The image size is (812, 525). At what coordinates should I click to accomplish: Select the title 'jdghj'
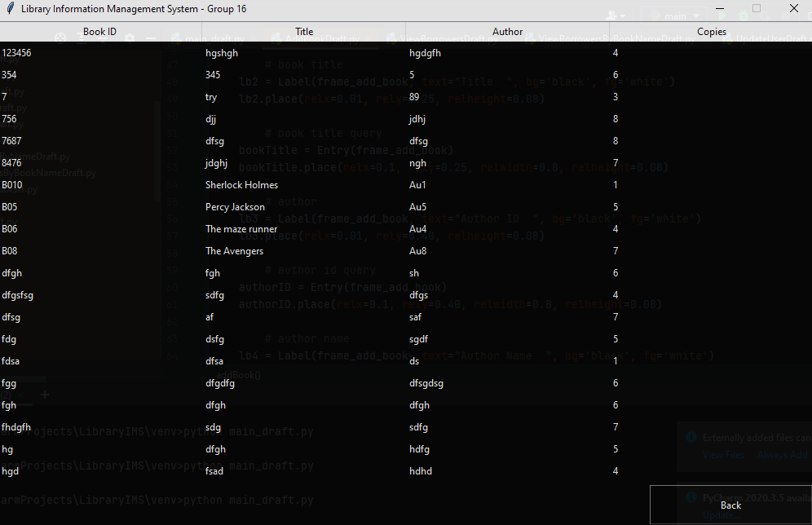(x=217, y=163)
